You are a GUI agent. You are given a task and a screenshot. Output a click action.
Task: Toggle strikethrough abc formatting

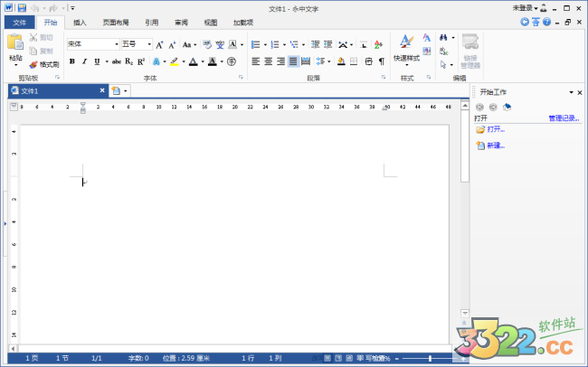117,61
